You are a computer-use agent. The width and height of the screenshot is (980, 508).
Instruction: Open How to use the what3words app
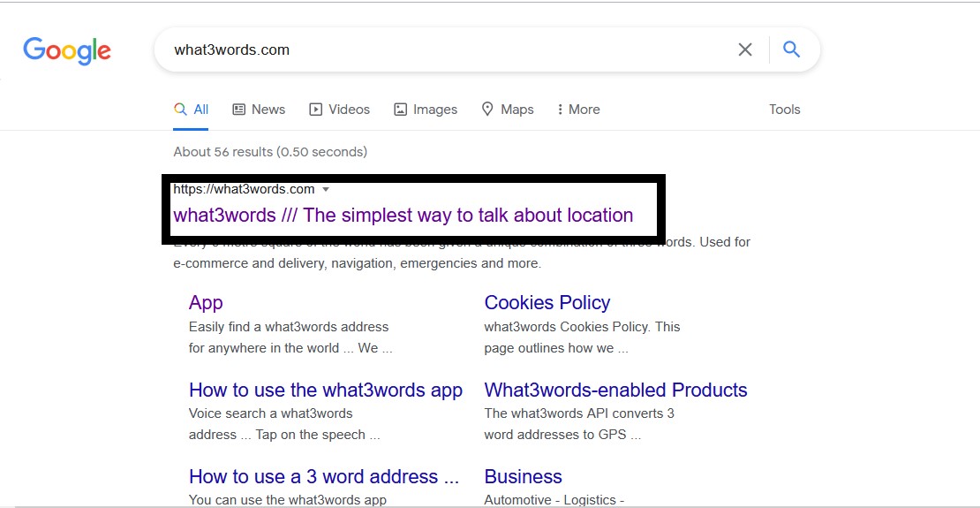point(326,390)
